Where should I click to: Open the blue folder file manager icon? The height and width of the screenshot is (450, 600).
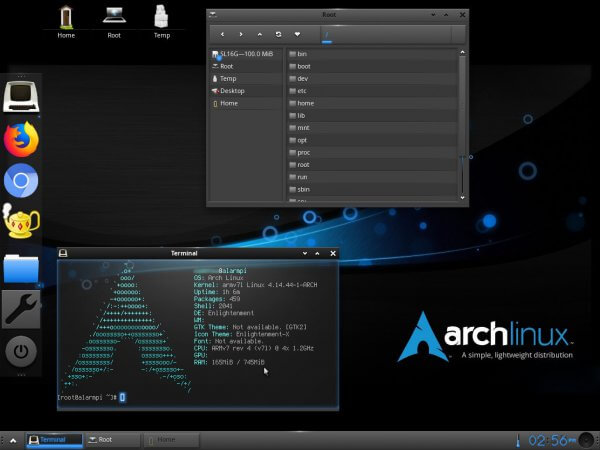pyautogui.click(x=21, y=268)
